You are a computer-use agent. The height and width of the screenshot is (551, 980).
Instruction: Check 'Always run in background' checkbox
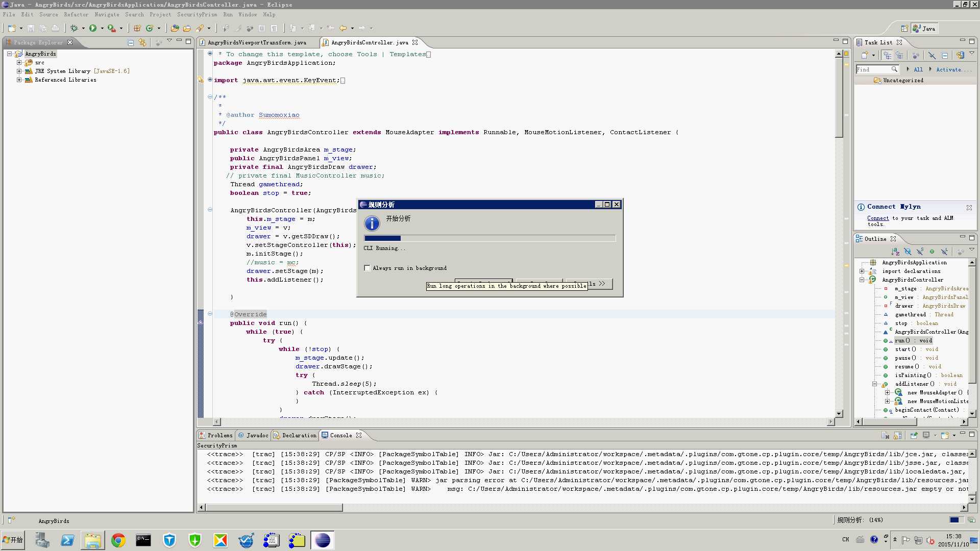(367, 268)
